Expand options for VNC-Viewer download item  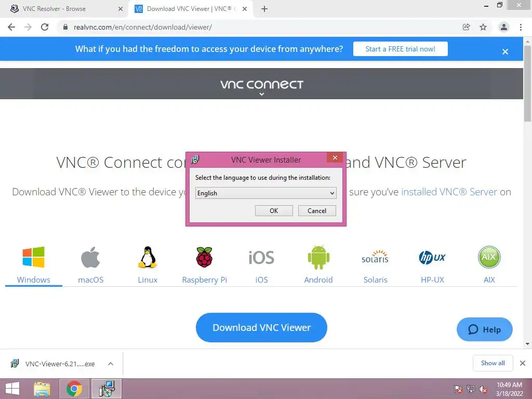click(x=111, y=364)
